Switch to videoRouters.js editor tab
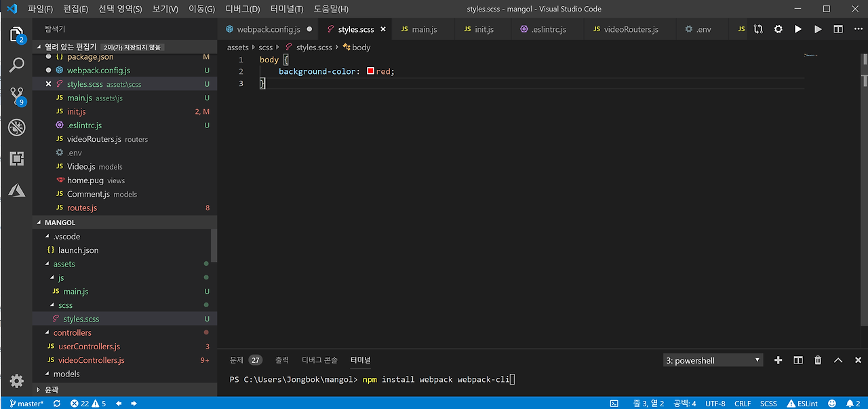Screen dimensions: 868x409 point(631,29)
